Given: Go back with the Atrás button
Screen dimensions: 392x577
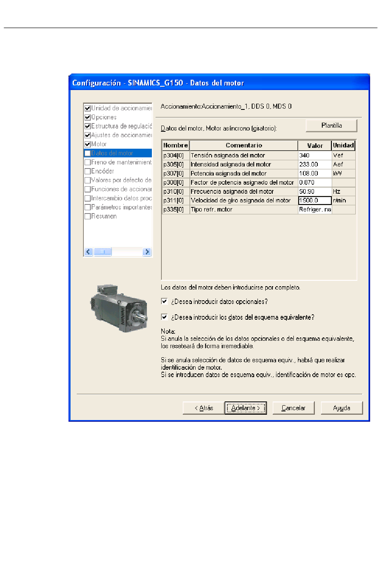Looking at the screenshot, I should point(204,408).
